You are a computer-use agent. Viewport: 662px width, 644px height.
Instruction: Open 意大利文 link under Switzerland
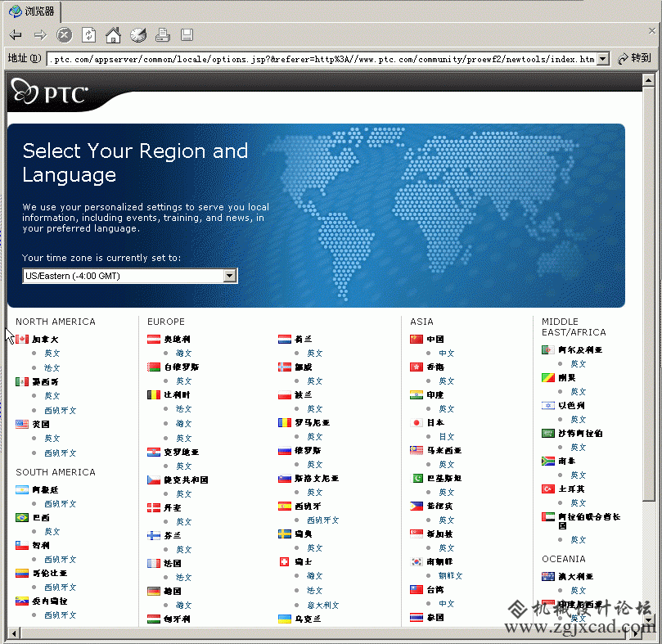tap(323, 606)
